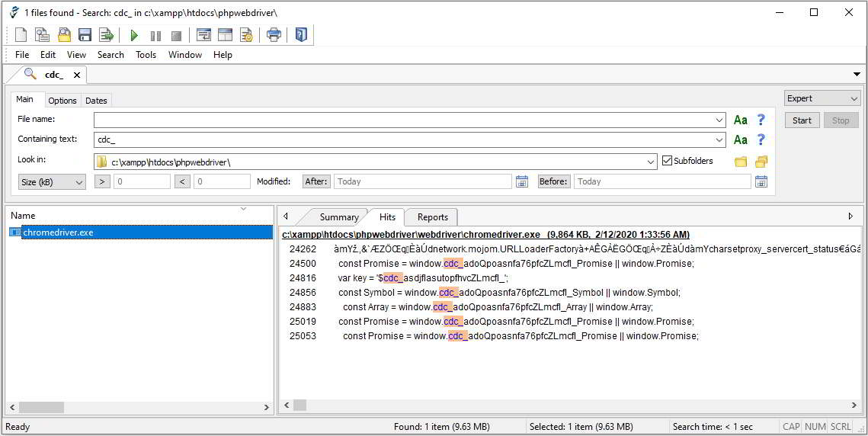This screenshot has height=436, width=868.
Task: Click the file list horizontal scrollbar thumb
Action: 41,407
